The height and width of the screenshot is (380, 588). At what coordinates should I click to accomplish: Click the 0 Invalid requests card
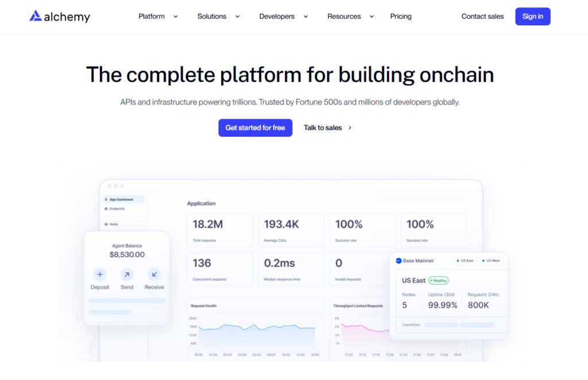click(x=359, y=269)
